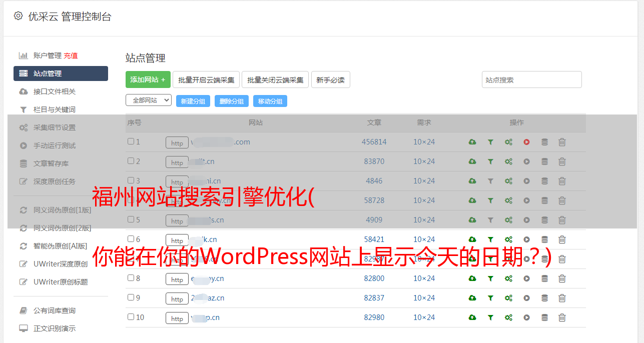Tick the checkbox for site row 10
The height and width of the screenshot is (343, 644).
pos(131,317)
